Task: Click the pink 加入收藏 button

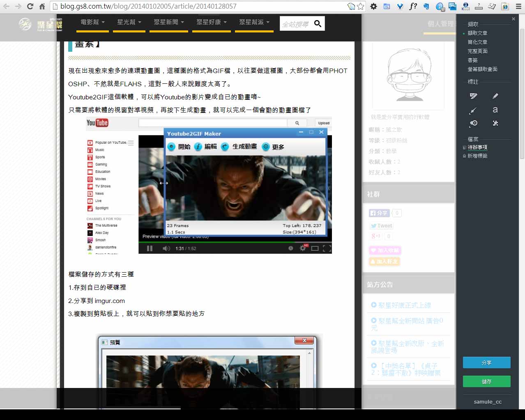Action: click(385, 250)
